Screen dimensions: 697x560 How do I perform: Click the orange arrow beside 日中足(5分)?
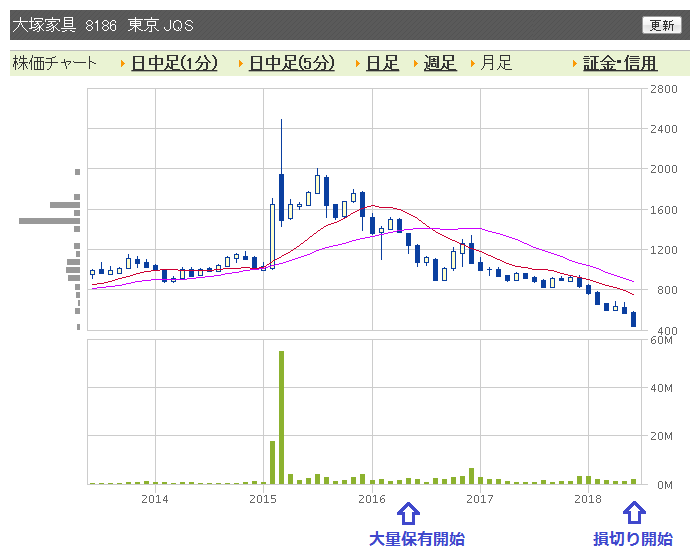pos(240,64)
